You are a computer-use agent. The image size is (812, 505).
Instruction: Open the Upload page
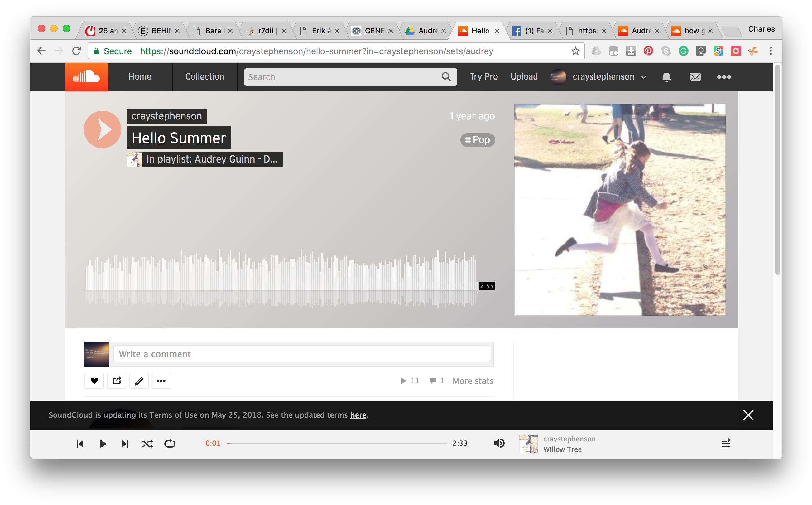(x=524, y=77)
